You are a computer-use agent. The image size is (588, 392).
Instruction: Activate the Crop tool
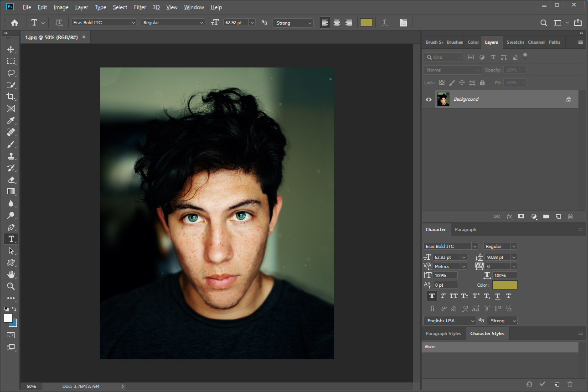[10, 97]
